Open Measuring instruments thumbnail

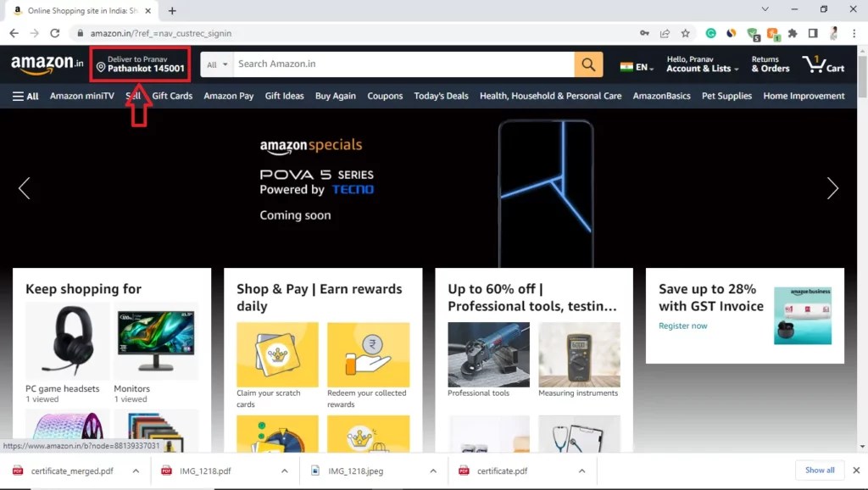(579, 355)
